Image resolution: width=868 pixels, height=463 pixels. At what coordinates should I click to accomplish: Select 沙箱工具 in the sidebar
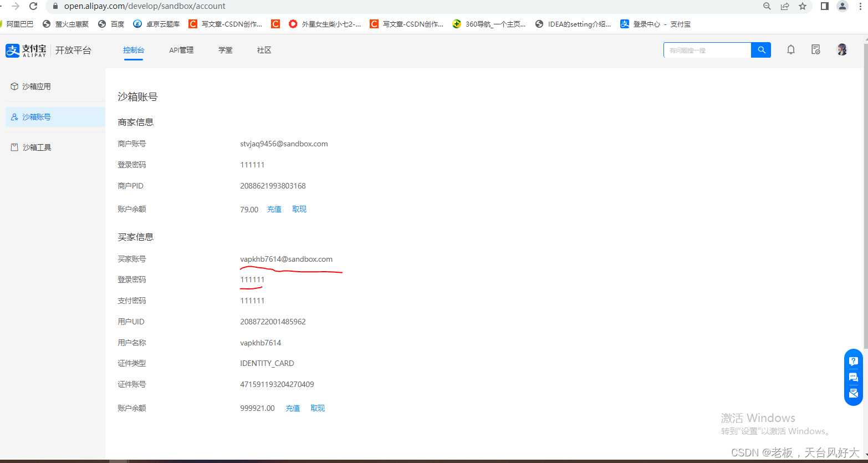point(55,147)
